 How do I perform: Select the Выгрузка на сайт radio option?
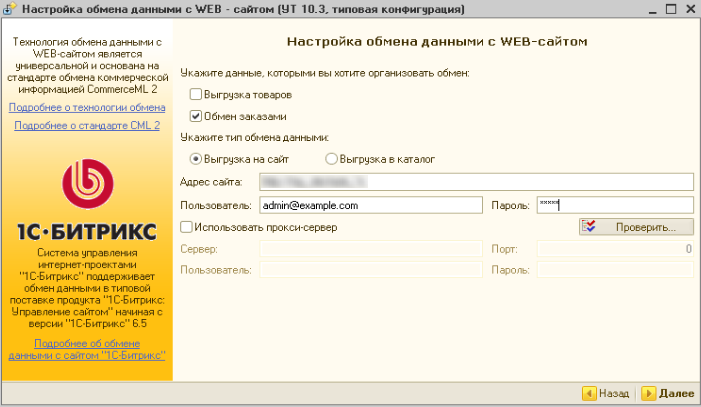coord(196,158)
